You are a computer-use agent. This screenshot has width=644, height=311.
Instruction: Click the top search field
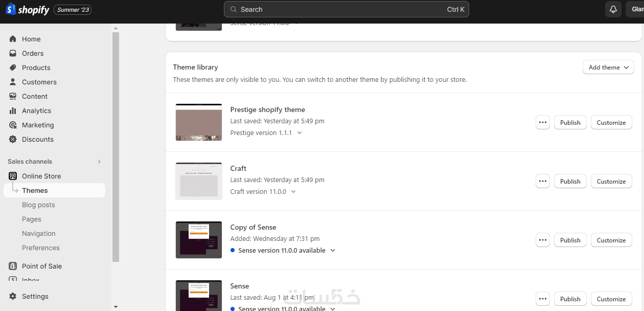[346, 9]
